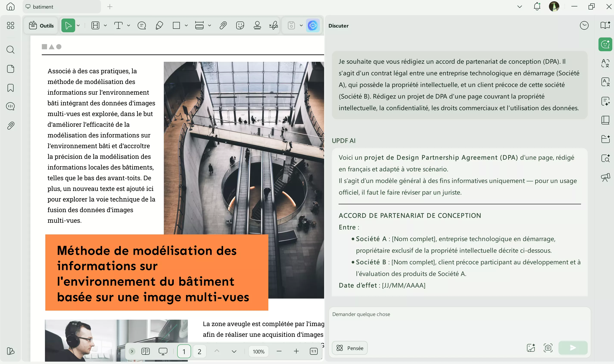Toggle two-page reading view
Image resolution: width=614 pixels, height=364 pixels.
coord(146,351)
